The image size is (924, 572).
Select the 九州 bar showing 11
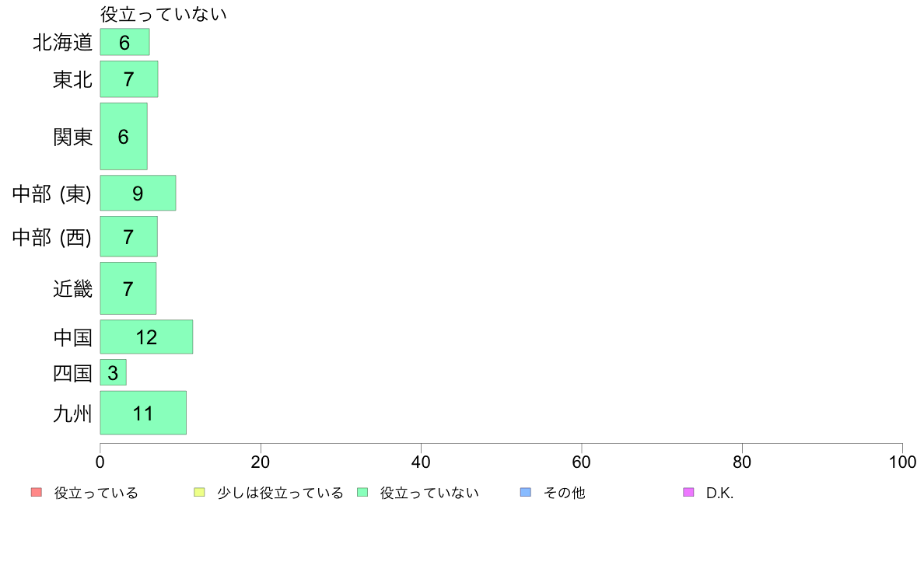pyautogui.click(x=143, y=413)
